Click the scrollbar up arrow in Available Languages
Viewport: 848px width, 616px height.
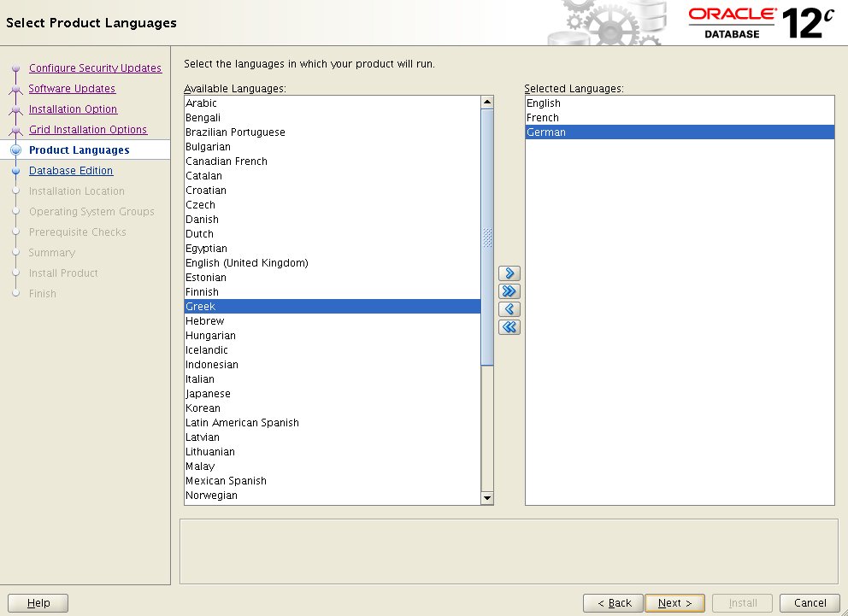(488, 100)
